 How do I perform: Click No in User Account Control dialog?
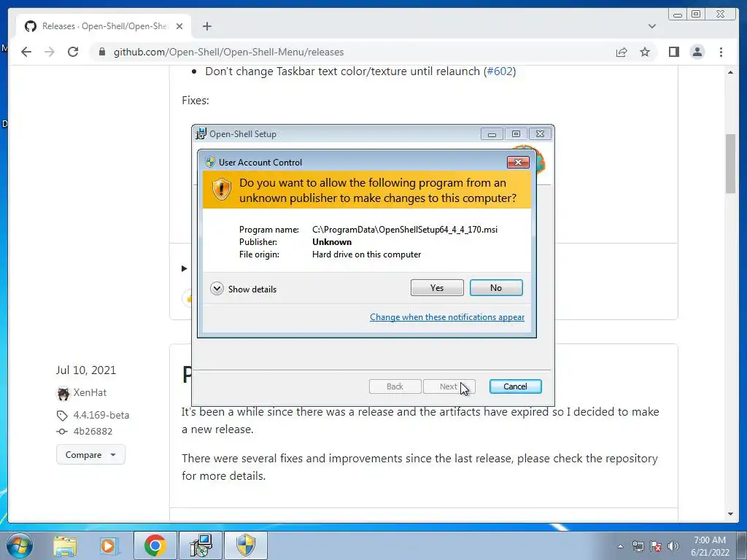[496, 287]
